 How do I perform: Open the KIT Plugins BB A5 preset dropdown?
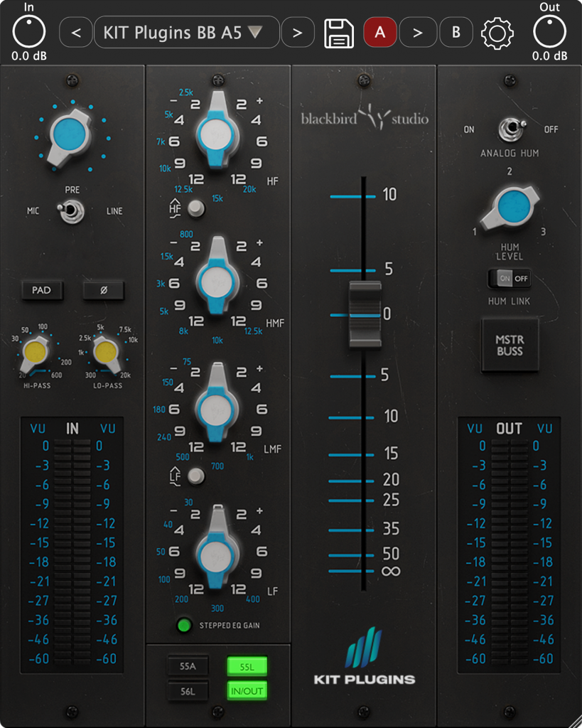[186, 32]
